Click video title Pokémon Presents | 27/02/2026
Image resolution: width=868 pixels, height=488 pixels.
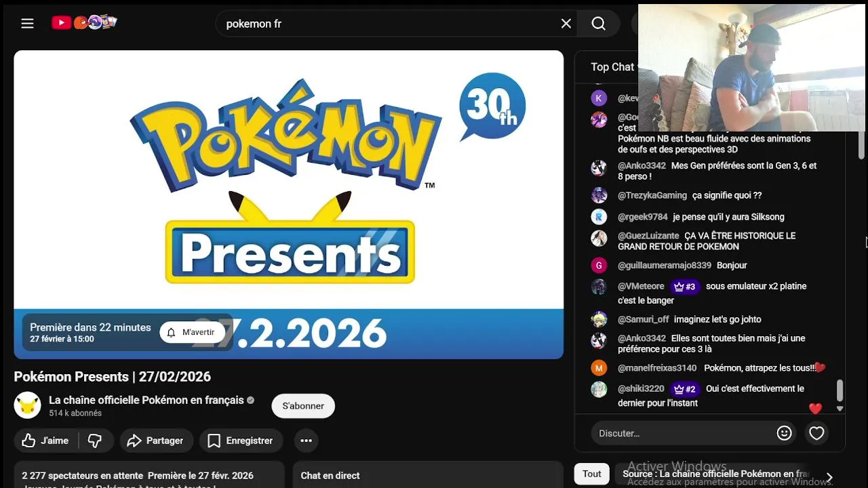[x=113, y=377]
